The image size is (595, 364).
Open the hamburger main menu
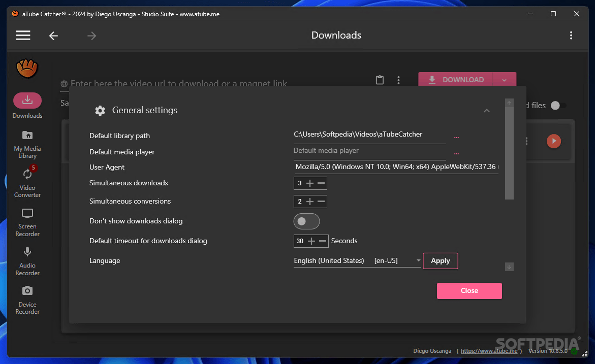tap(23, 35)
